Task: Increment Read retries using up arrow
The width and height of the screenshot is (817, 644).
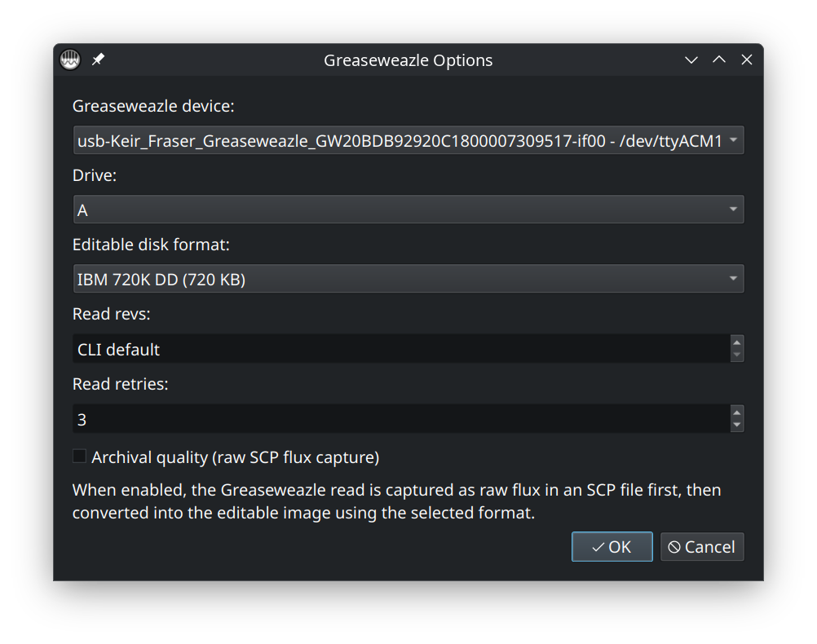Action: (737, 412)
